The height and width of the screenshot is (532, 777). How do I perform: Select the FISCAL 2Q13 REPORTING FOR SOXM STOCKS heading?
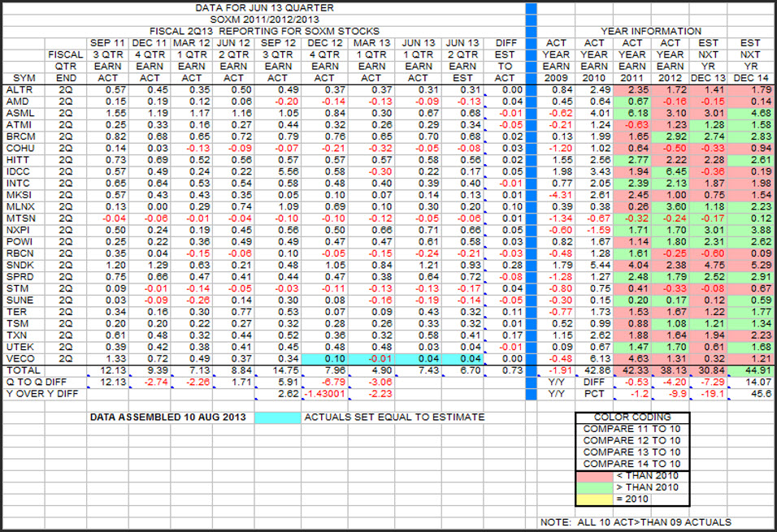click(x=265, y=31)
